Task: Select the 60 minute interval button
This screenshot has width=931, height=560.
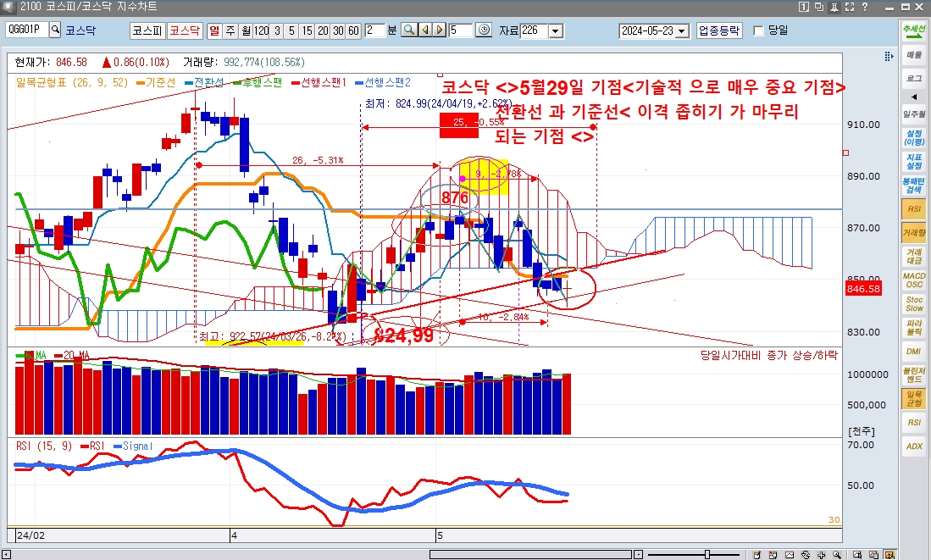Action: coord(353,30)
